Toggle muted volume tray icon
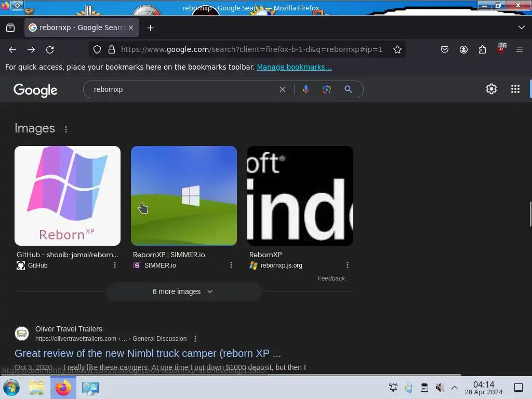532x399 pixels. [440, 388]
